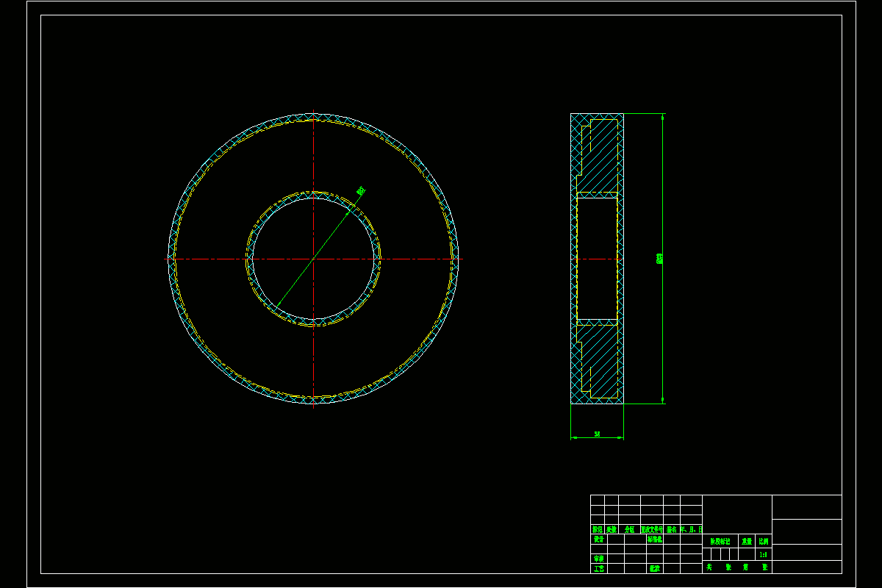Click the 重量 label in the title block
This screenshot has width=882, height=588.
tap(747, 541)
